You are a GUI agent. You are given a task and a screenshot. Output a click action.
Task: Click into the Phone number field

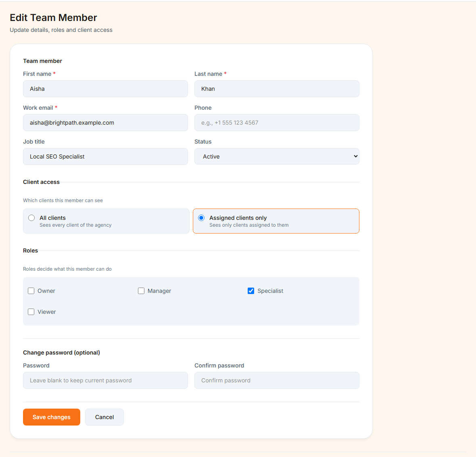(277, 123)
